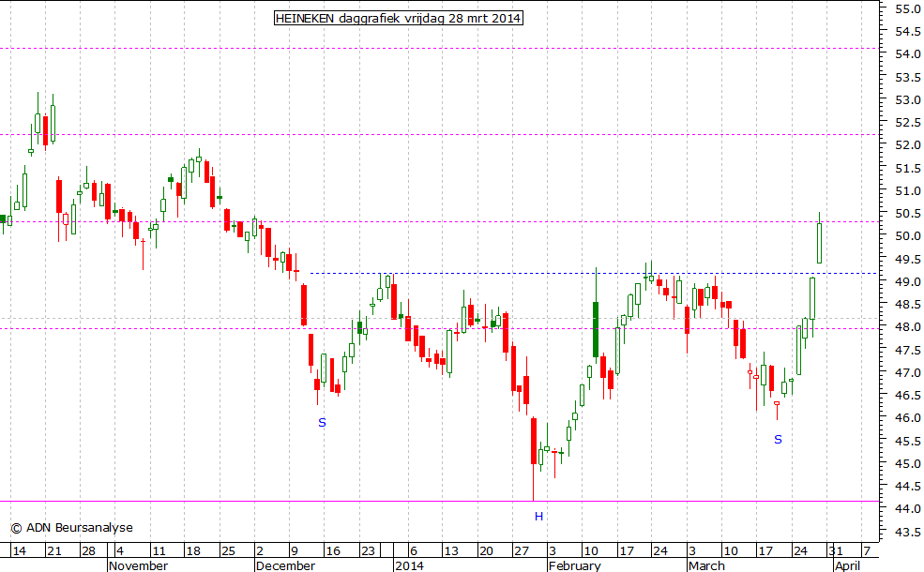Click the "49.5" price axis label
Screen dimensions: 924x572
point(908,259)
